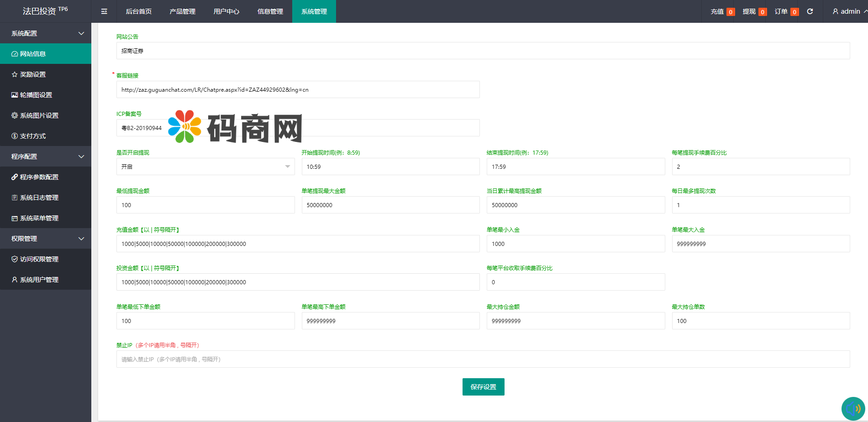Open 轮播图设置 in the sidebar
The height and width of the screenshot is (422, 868).
36,95
